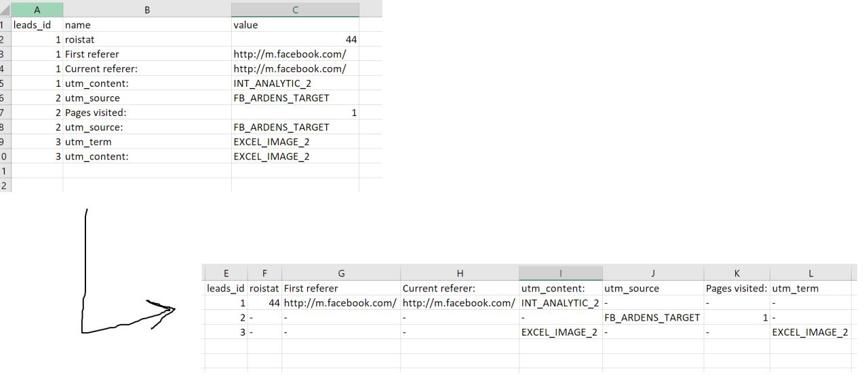The image size is (868, 379).
Task: Click the 'leads_id' cell in column A
Action: click(37, 25)
